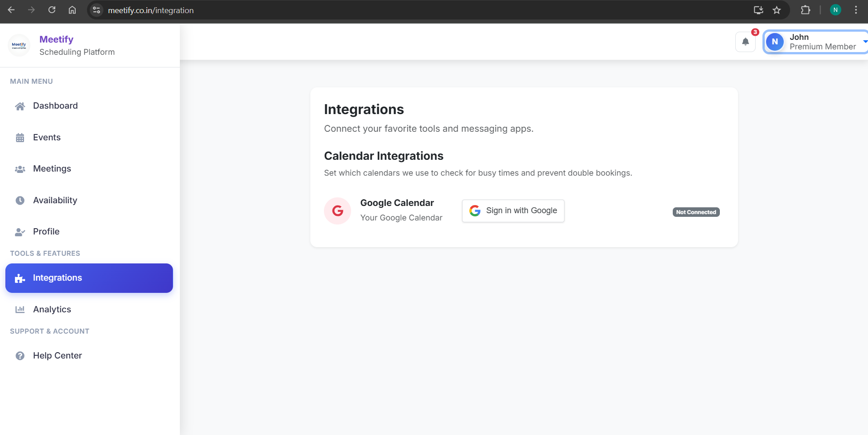
Task: Open the notifications bell
Action: pos(745,41)
